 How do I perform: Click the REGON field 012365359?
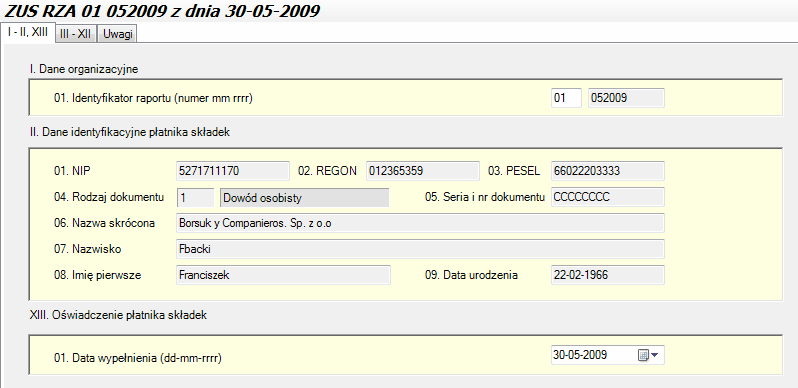click(x=422, y=171)
